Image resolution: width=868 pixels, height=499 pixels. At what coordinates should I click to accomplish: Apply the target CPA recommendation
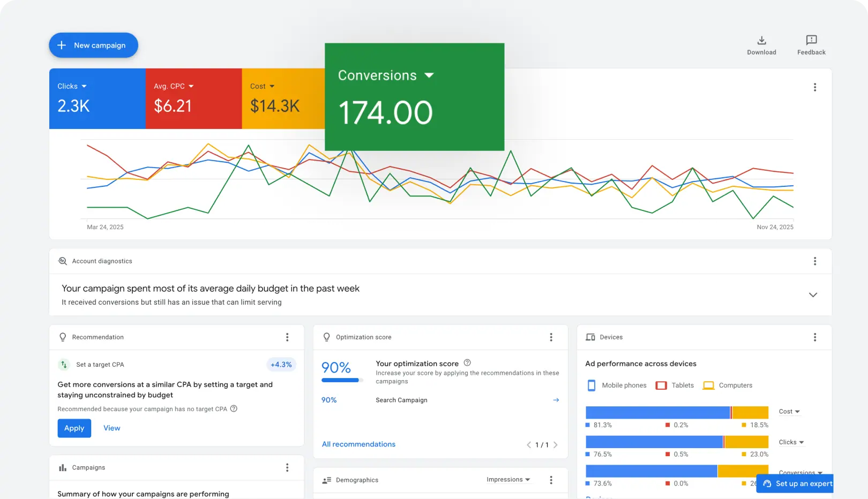click(x=74, y=428)
